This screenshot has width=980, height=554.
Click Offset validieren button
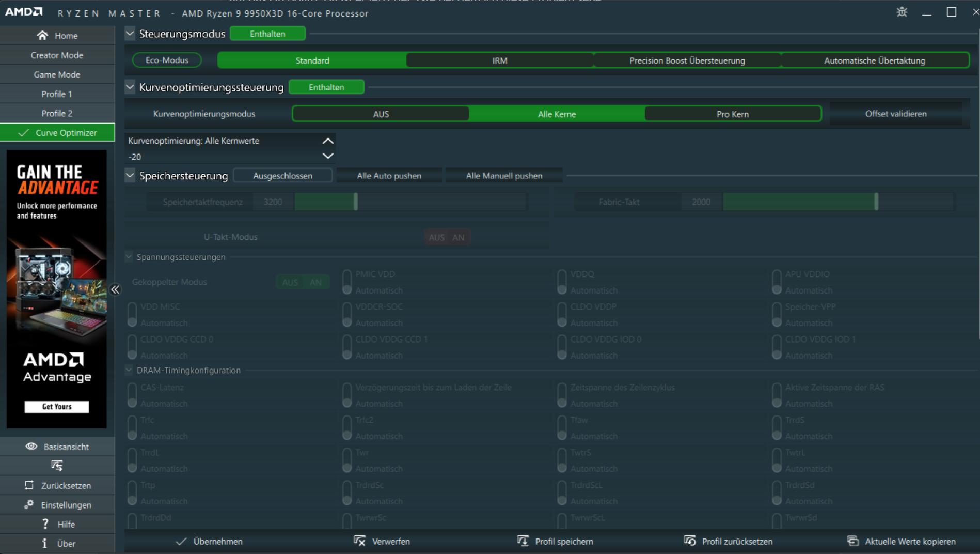tap(896, 114)
